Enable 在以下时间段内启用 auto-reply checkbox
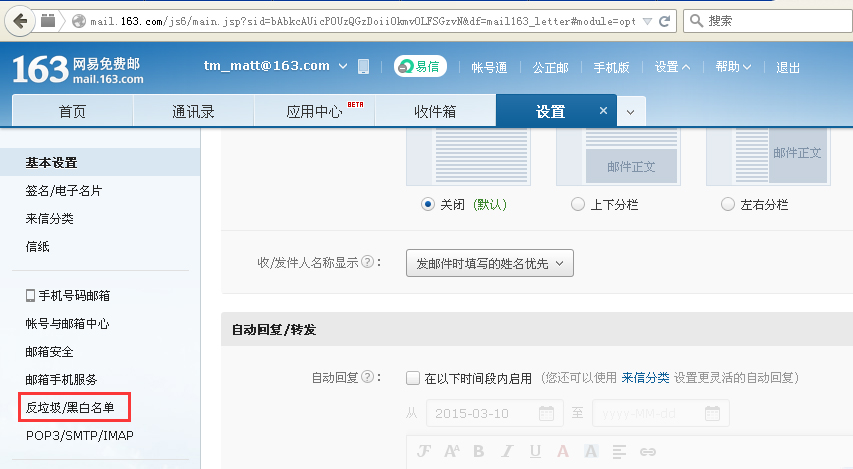This screenshot has height=469, width=853. 413,378
